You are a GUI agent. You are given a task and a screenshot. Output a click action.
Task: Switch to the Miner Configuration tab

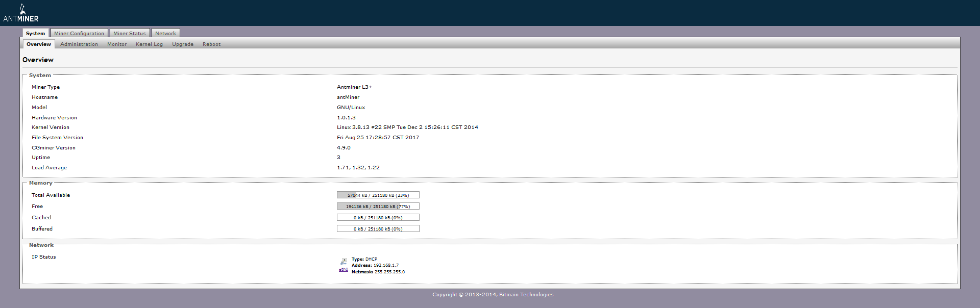79,33
